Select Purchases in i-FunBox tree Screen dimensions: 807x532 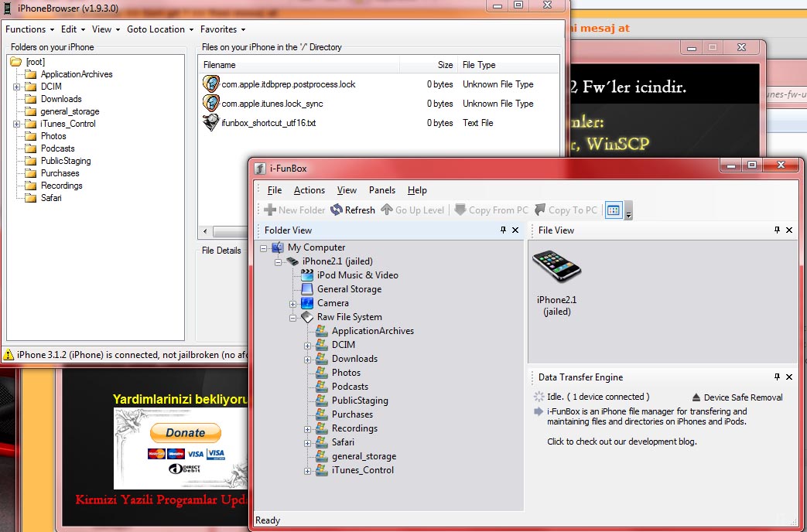pos(352,414)
